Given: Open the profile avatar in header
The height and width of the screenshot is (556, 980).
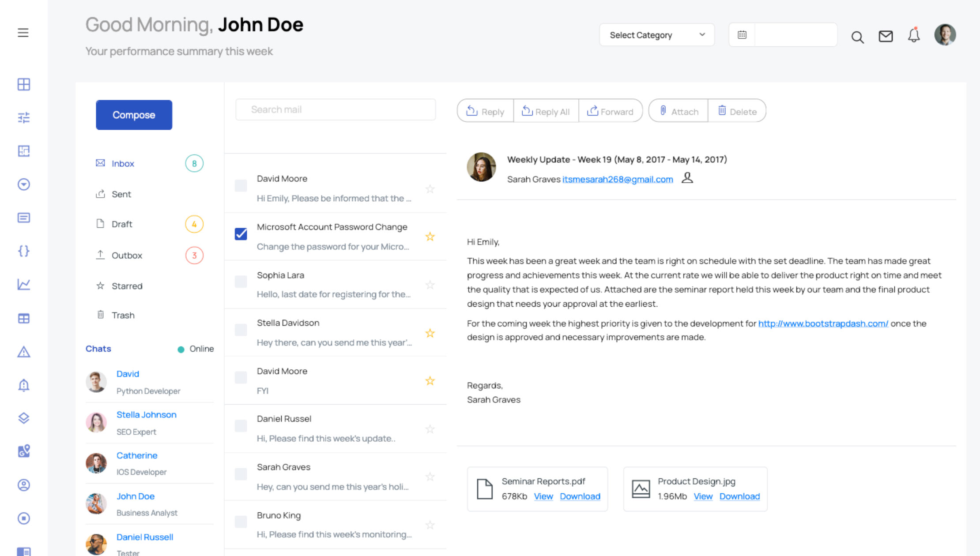Looking at the screenshot, I should click(x=945, y=34).
